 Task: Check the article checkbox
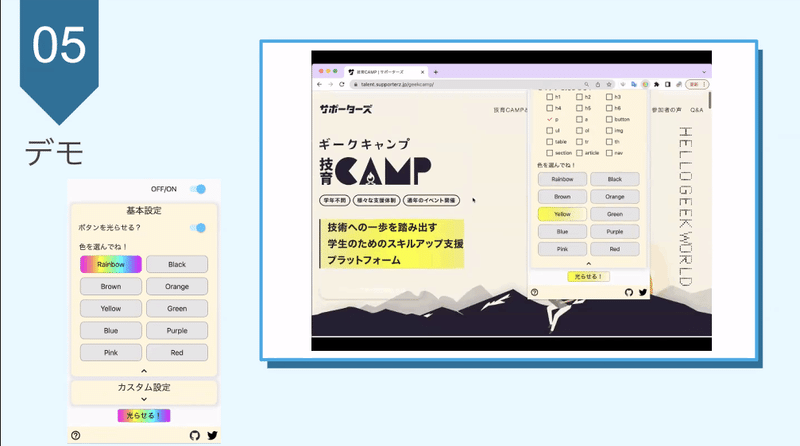[x=579, y=153]
